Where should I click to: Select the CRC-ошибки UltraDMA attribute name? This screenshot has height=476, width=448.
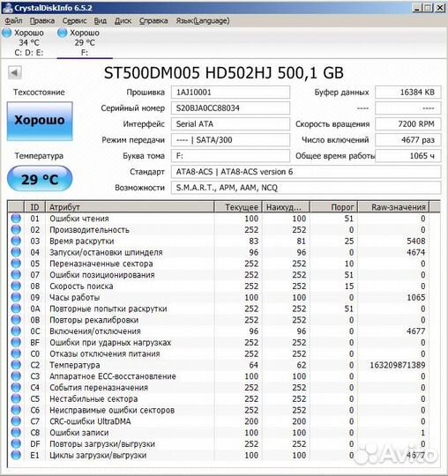(x=90, y=421)
